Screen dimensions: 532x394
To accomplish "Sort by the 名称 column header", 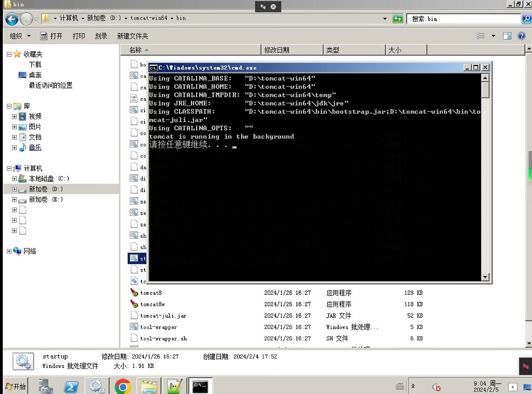I will [190, 50].
